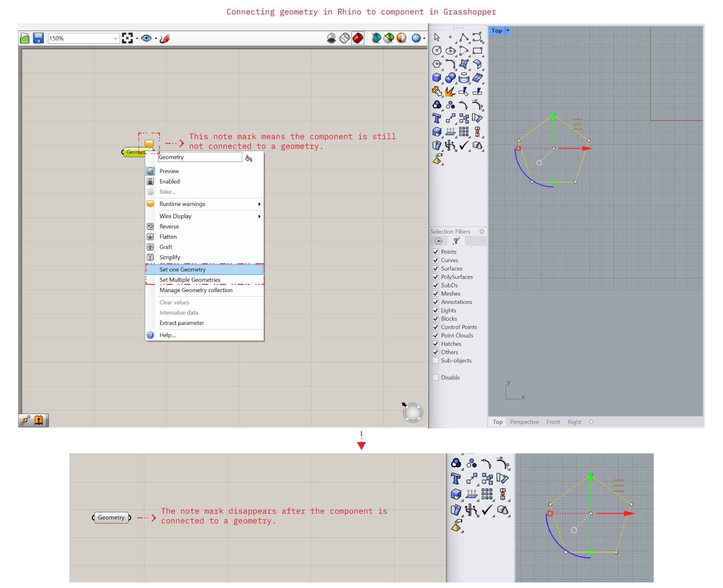This screenshot has height=588, width=723.
Task: Click the save file icon in Grasshopper toolbar
Action: 38,38
